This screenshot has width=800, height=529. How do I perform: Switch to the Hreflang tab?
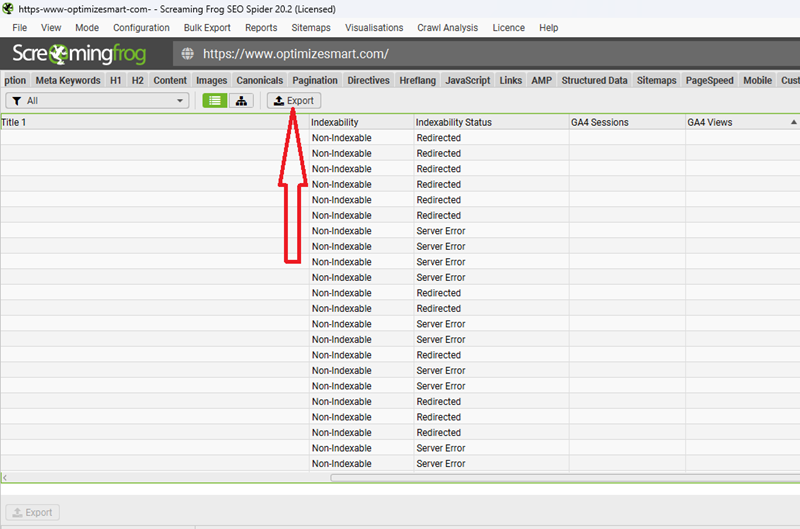point(417,80)
